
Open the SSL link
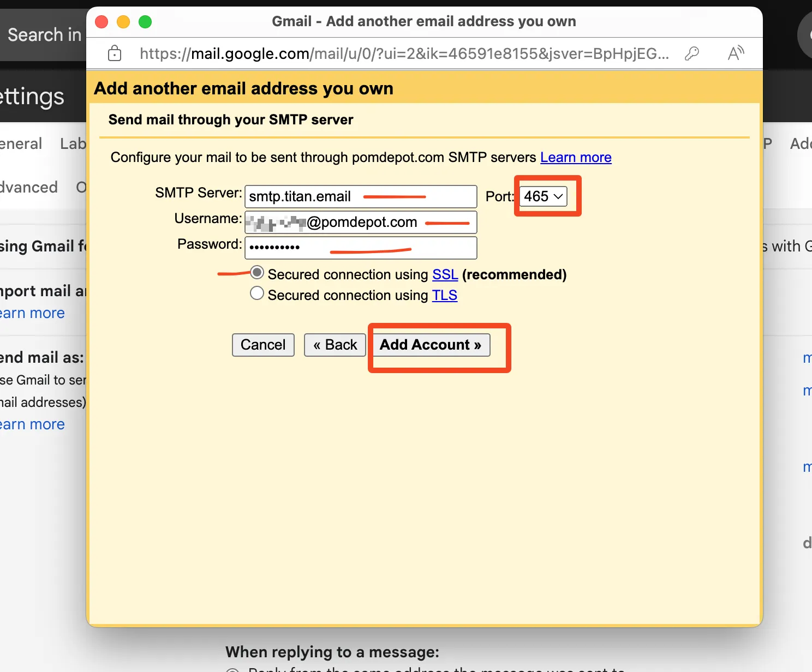point(445,274)
